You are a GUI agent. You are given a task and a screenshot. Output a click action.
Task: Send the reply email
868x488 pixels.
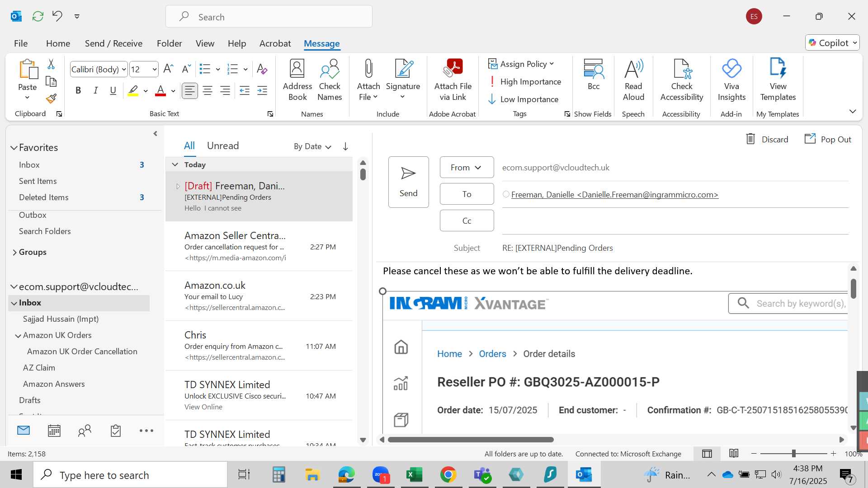408,182
